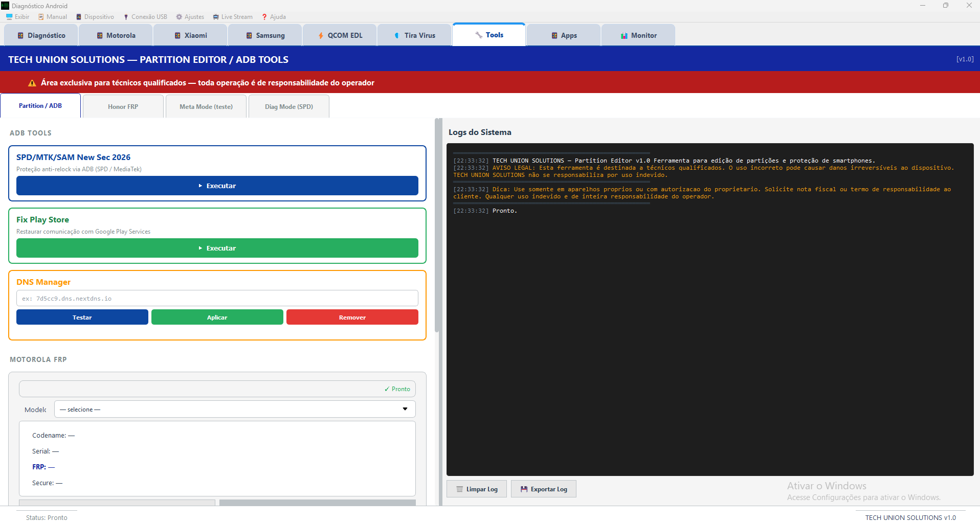Click the 'DNS Manager' card title
The image size is (980, 522).
coord(43,282)
